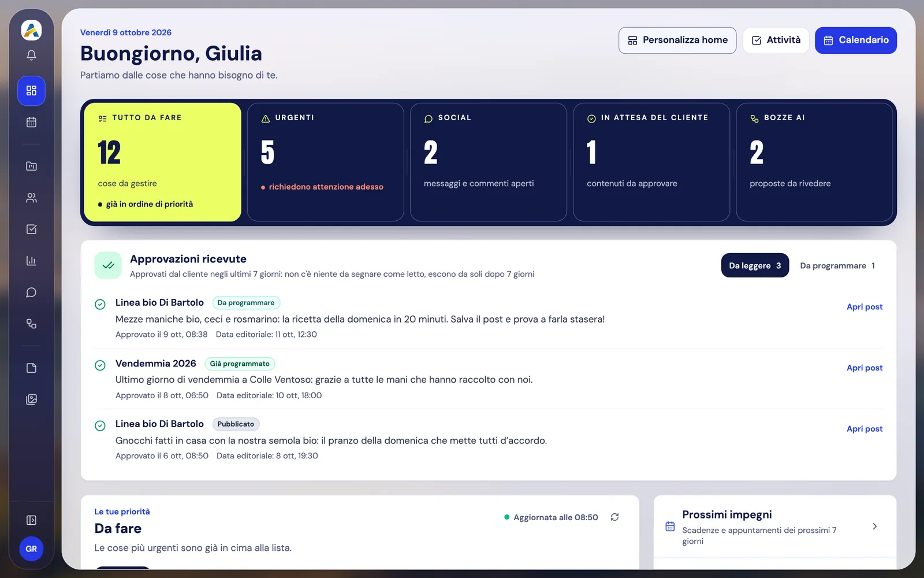
Task: Click the Già programmato status badge
Action: click(240, 364)
